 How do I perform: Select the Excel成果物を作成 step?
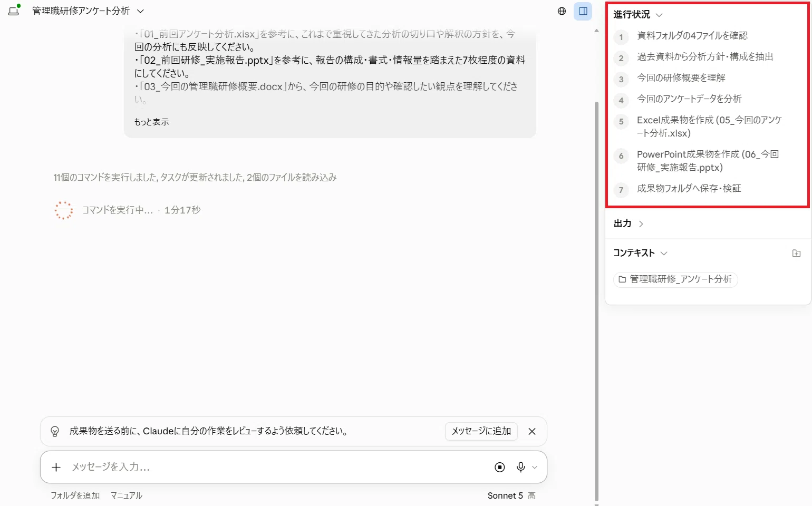(x=709, y=126)
